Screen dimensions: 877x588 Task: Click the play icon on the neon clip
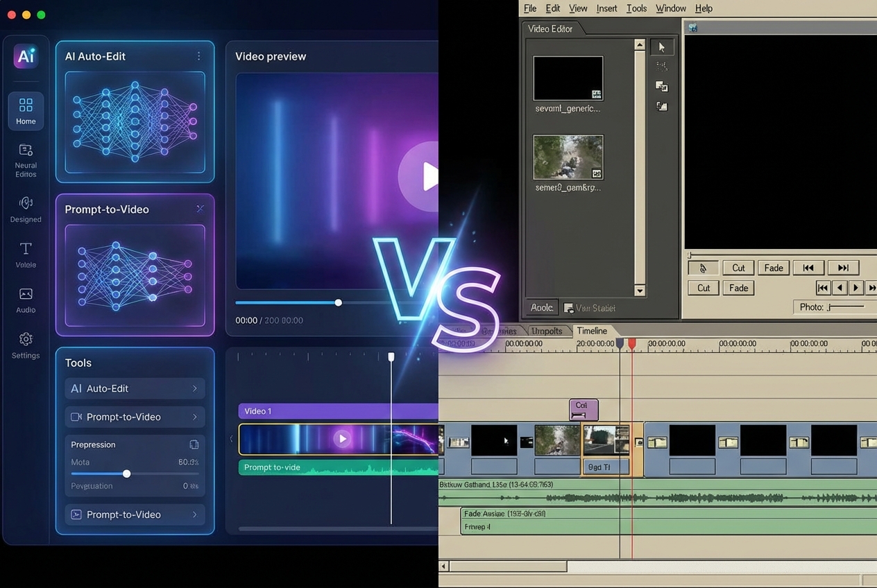pyautogui.click(x=342, y=438)
